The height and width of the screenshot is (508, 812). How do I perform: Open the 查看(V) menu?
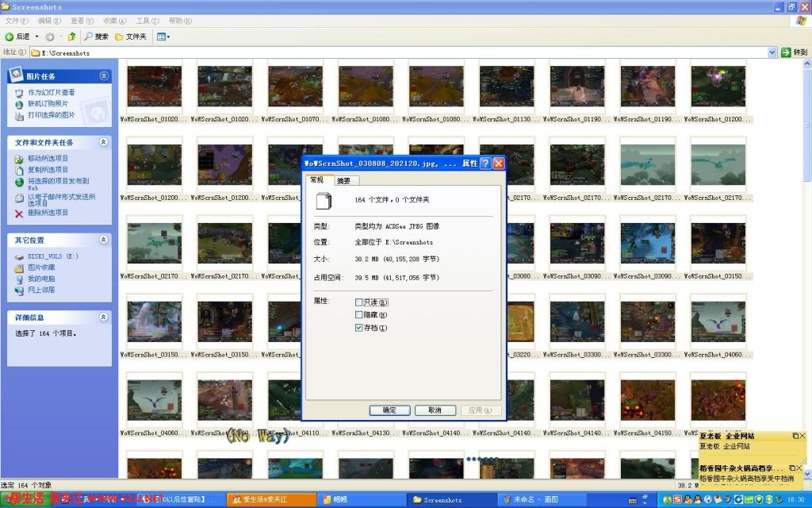click(x=82, y=21)
